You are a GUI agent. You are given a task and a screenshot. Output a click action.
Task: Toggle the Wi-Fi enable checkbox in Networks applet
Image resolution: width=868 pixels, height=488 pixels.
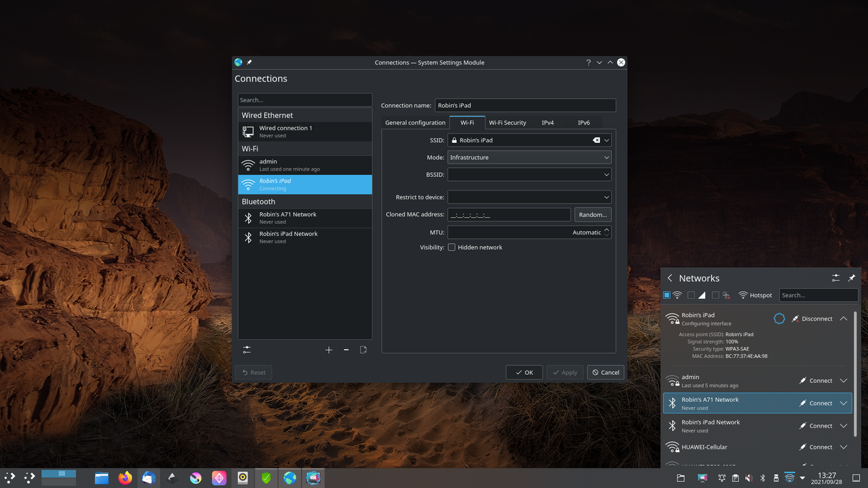(x=667, y=296)
